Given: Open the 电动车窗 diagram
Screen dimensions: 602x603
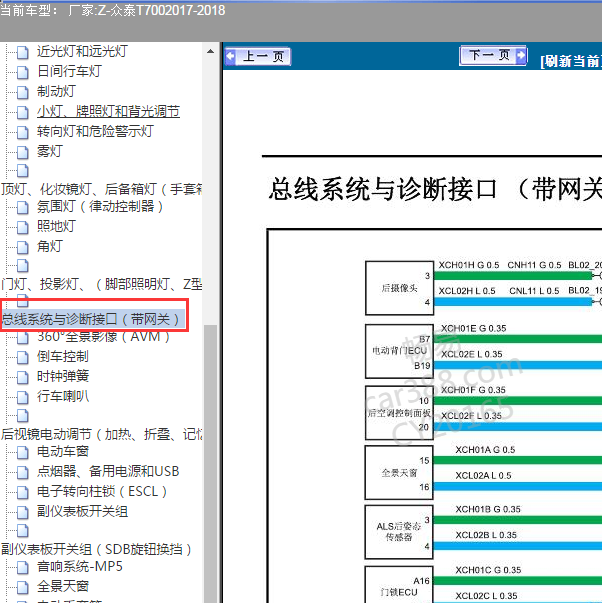Looking at the screenshot, I should tap(63, 451).
